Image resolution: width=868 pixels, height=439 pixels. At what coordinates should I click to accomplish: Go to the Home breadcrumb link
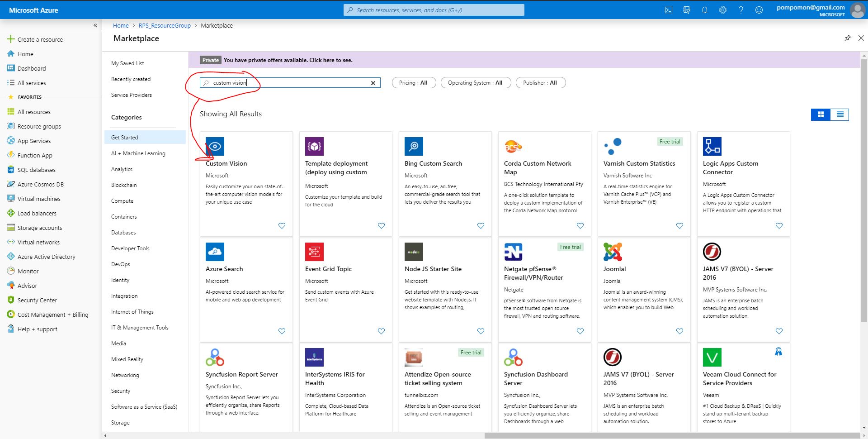click(121, 25)
